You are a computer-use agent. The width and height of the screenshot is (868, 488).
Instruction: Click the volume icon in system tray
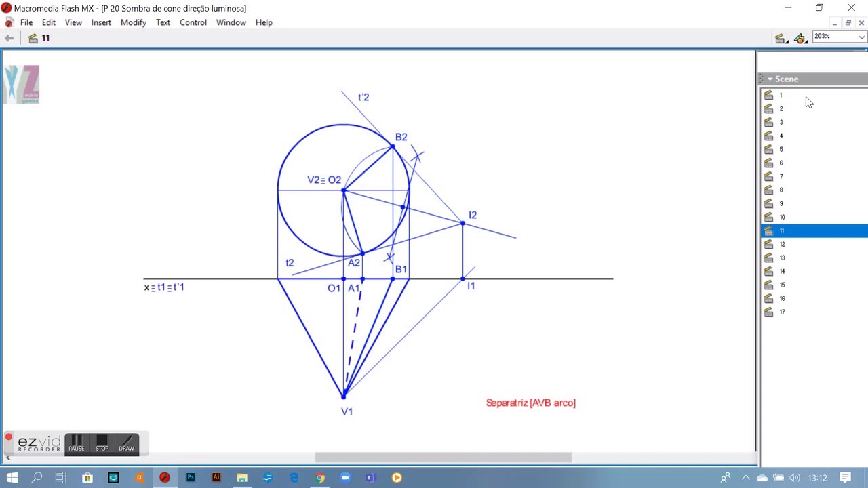click(x=794, y=478)
